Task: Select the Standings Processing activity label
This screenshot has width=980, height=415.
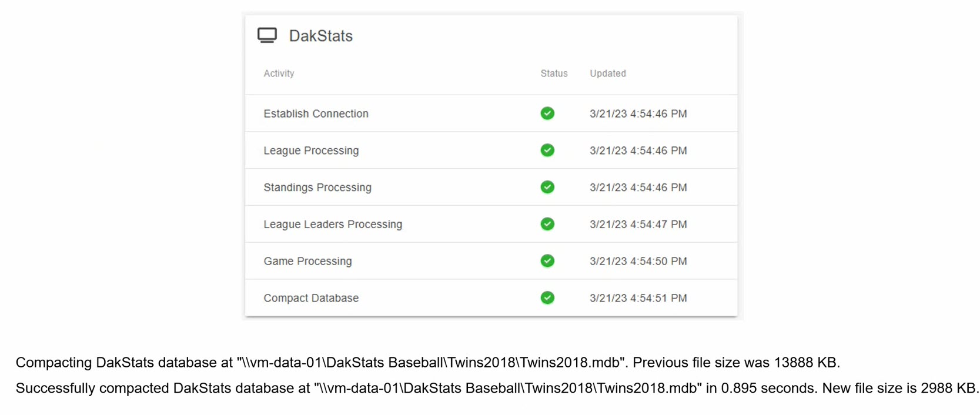Action: point(317,188)
